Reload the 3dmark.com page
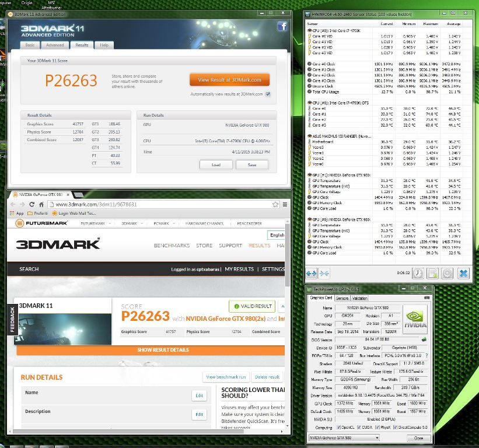 [32, 204]
